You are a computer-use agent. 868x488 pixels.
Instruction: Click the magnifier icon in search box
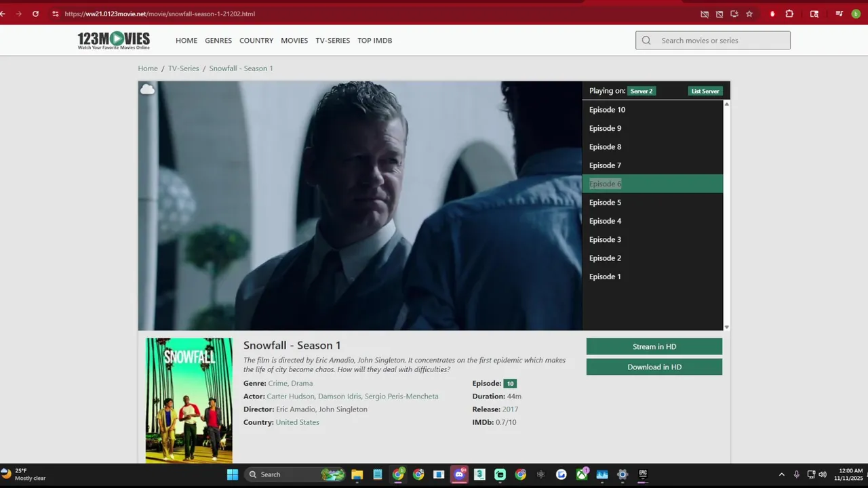(646, 41)
